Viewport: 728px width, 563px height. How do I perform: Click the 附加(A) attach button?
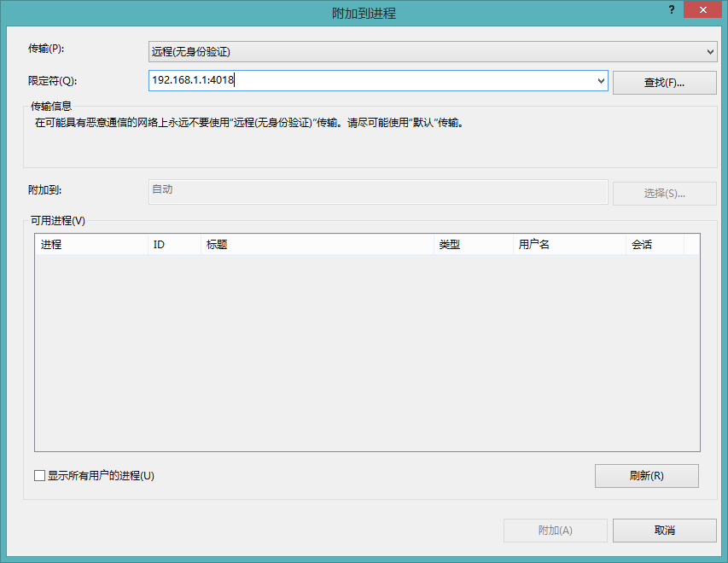[x=555, y=531]
